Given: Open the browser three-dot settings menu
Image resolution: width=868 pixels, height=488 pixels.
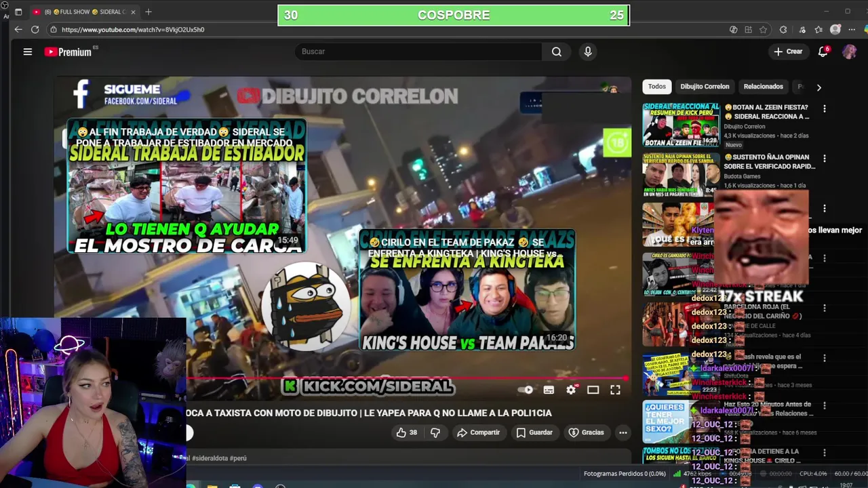Looking at the screenshot, I should [852, 30].
